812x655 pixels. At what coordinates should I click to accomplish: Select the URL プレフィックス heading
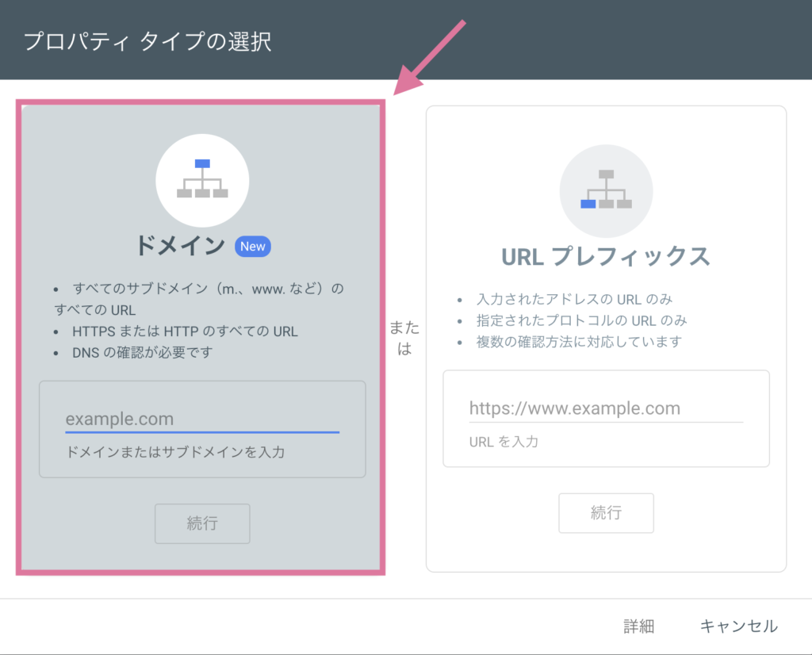tap(606, 257)
